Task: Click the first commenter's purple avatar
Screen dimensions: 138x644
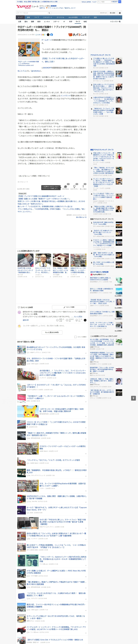Action: [19, 312]
